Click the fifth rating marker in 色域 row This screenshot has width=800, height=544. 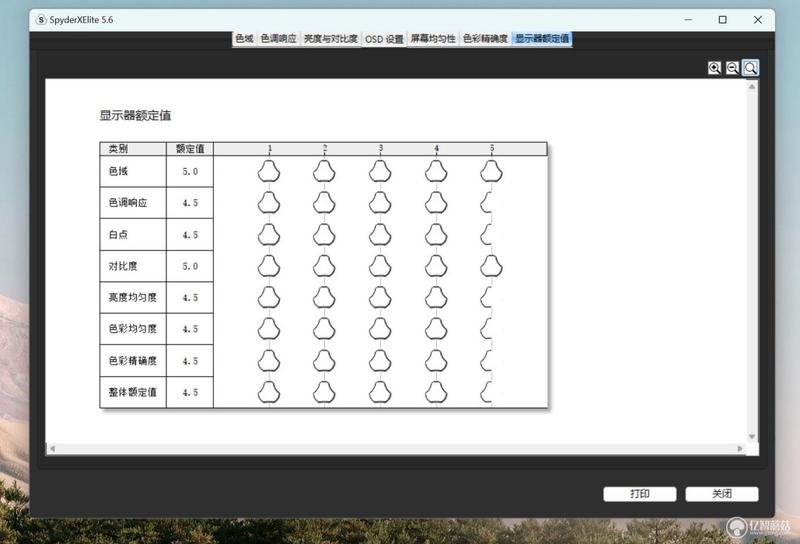pyautogui.click(x=491, y=171)
